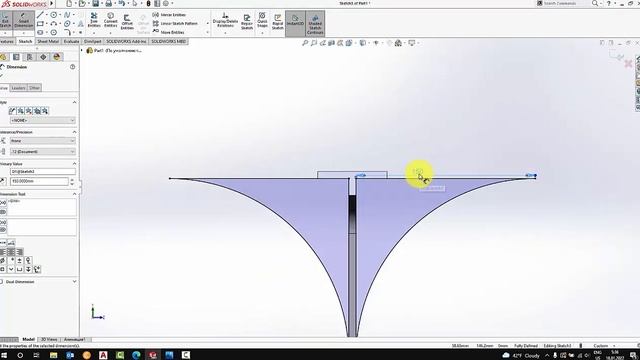
Task: Click the Edit Appearance icon
Action: point(389,43)
